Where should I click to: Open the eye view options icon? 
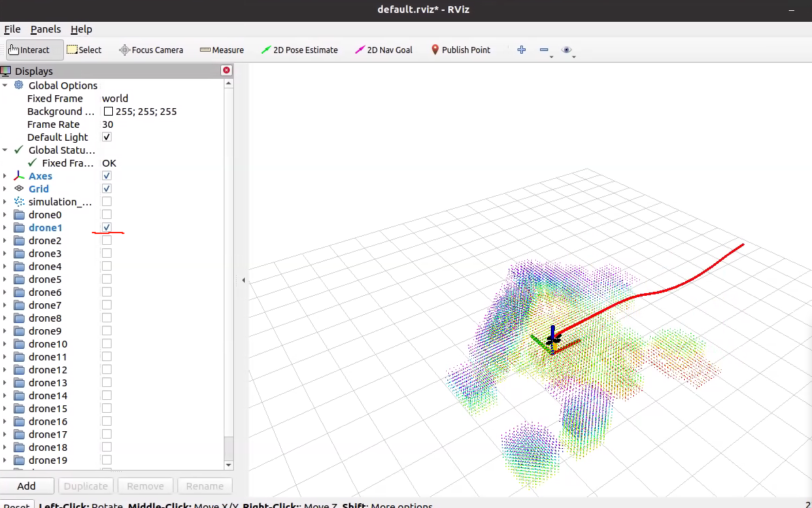coord(567,50)
